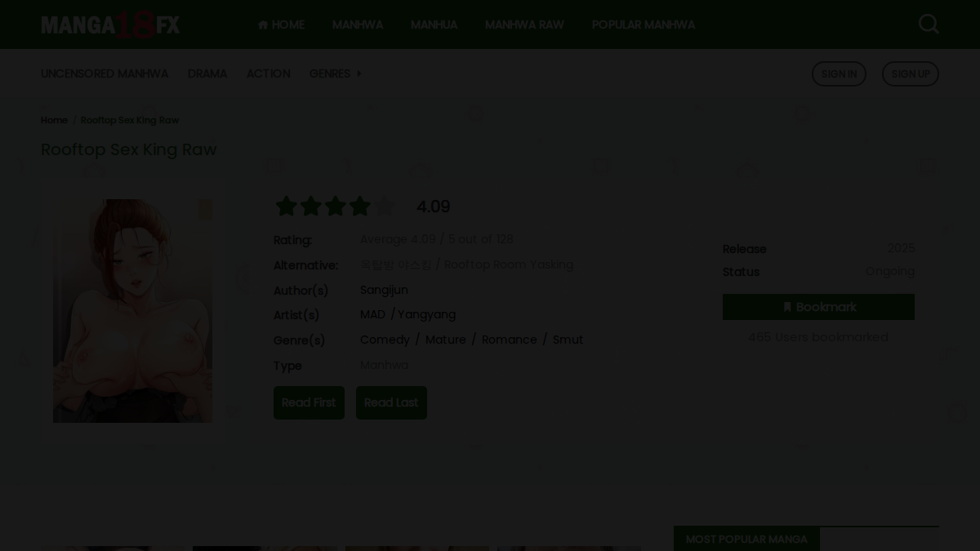Open artist Yangyang's page
This screenshot has height=551, width=980.
(426, 314)
